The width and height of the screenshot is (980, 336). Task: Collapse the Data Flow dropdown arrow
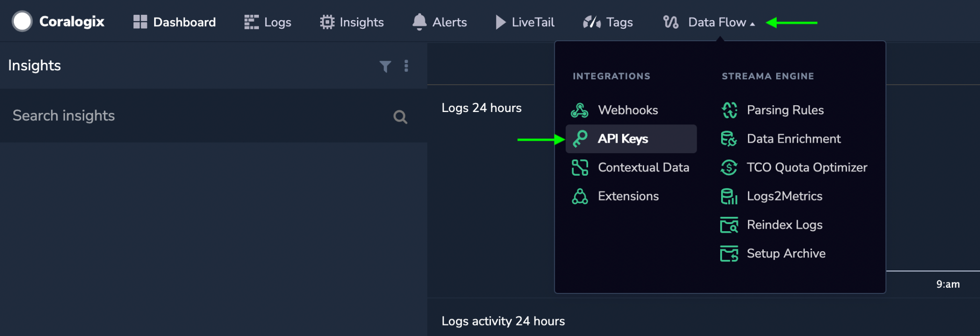[x=753, y=24]
